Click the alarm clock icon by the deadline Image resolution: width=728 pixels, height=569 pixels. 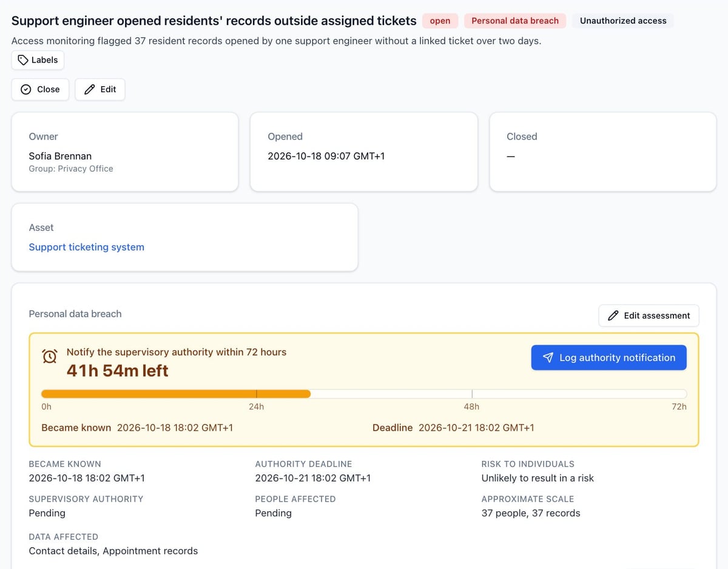50,356
